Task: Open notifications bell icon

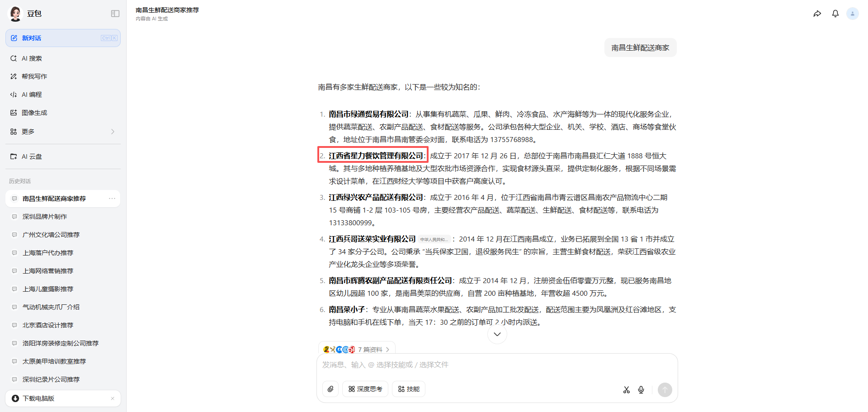Action: [835, 14]
